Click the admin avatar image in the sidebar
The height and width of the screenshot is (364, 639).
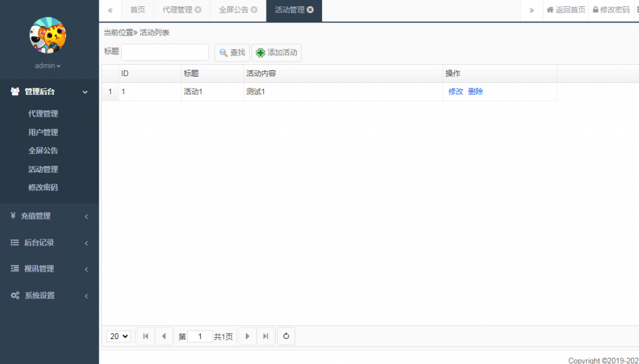pyautogui.click(x=47, y=36)
